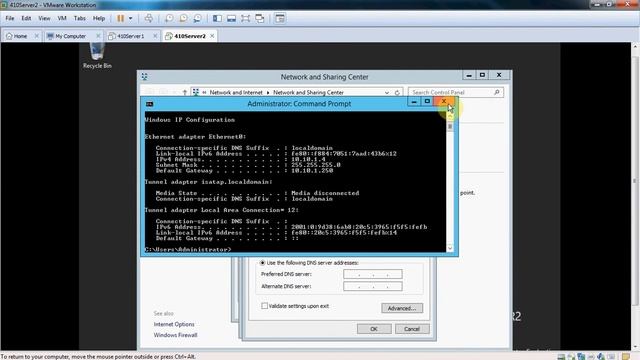Close the 410Server1 tab
Image resolution: width=640 pixels, height=360 pixels.
tap(155, 36)
